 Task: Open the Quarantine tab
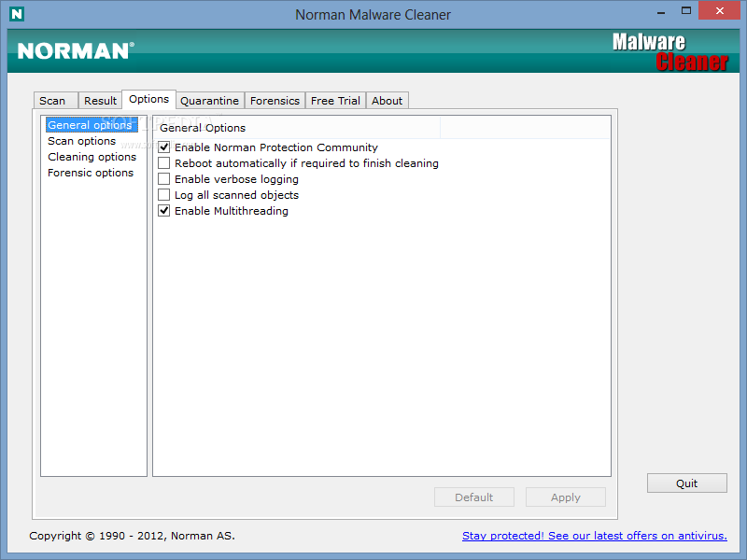[209, 101]
